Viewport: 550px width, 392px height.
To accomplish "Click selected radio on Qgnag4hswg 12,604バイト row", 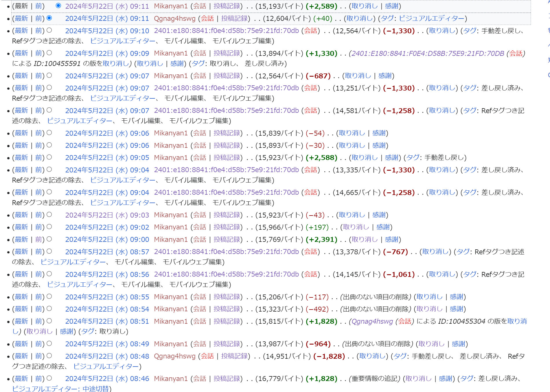I will tap(49, 18).
